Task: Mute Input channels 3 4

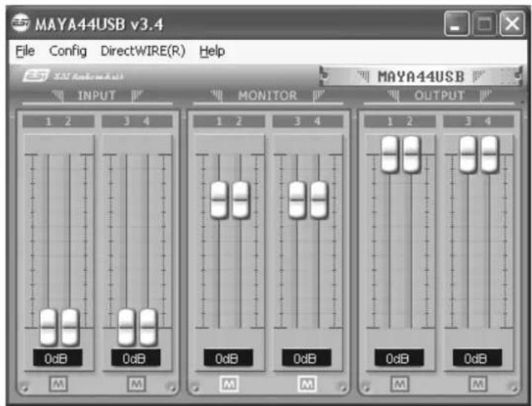Action: click(x=136, y=384)
